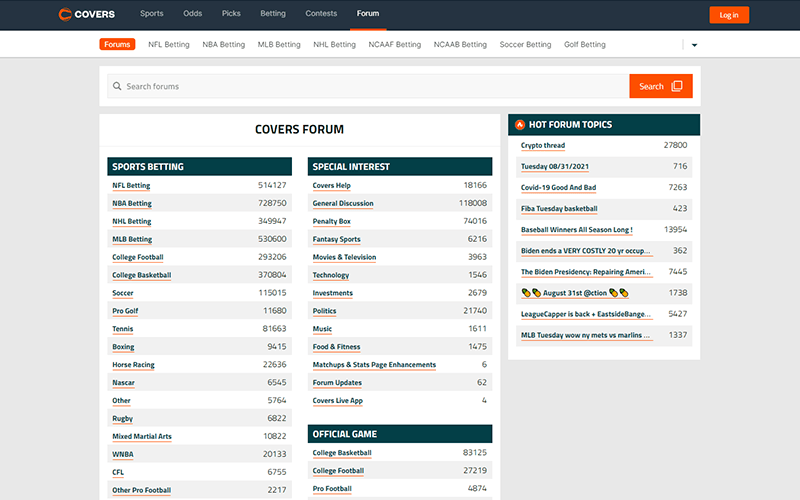
Task: Go to Golf Betting in sub-navigation
Action: [585, 44]
